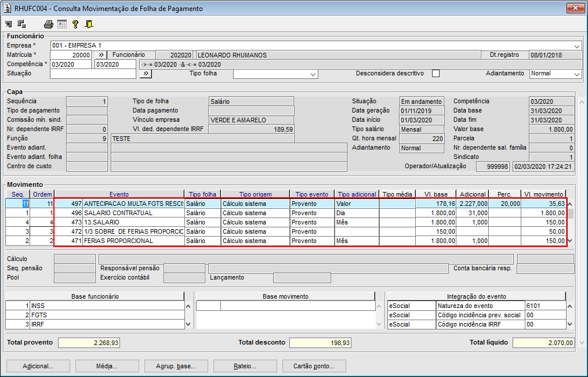Click the Matrícula input field
The height and width of the screenshot is (377, 588).
71,55
